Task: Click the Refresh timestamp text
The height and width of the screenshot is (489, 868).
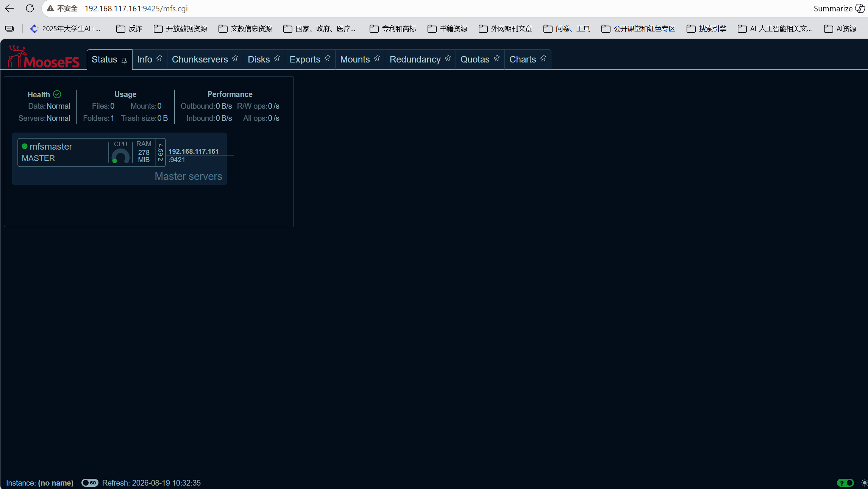Action: click(151, 483)
